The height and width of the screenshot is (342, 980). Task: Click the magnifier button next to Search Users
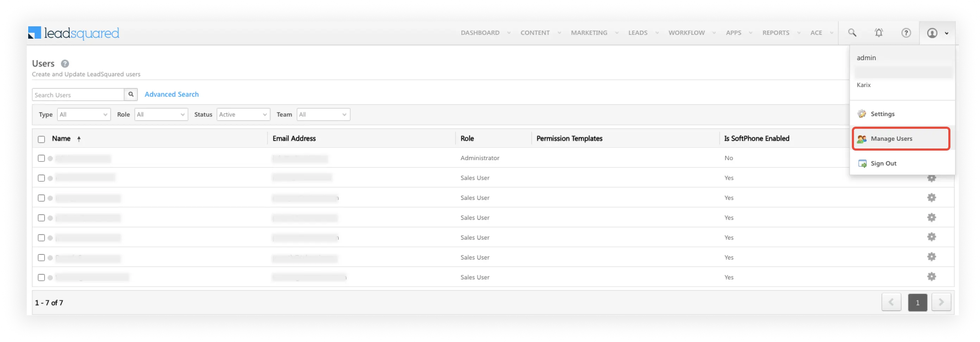coord(131,94)
